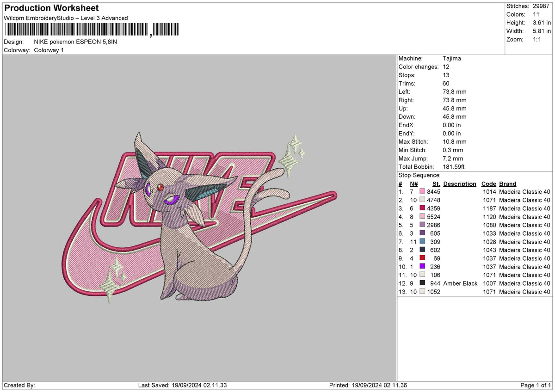Click the N# column header
Viewport: 555px width, 392px height.
pos(414,184)
